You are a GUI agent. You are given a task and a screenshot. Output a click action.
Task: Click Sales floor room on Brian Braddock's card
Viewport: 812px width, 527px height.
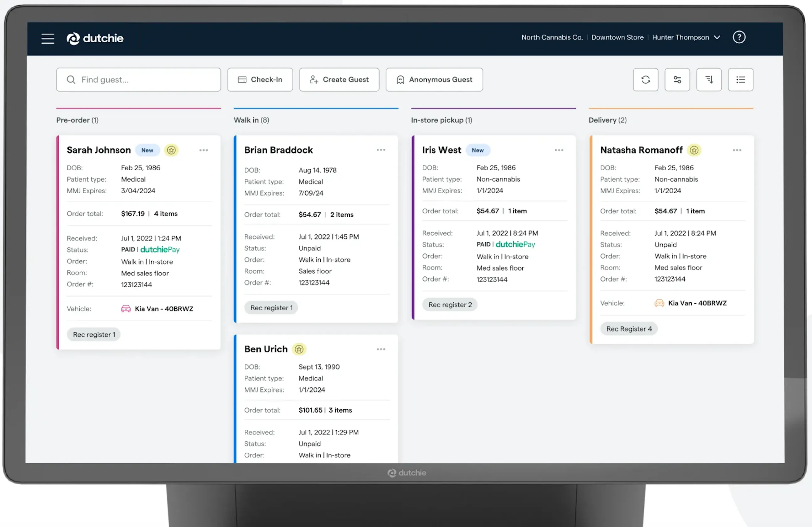[315, 271]
